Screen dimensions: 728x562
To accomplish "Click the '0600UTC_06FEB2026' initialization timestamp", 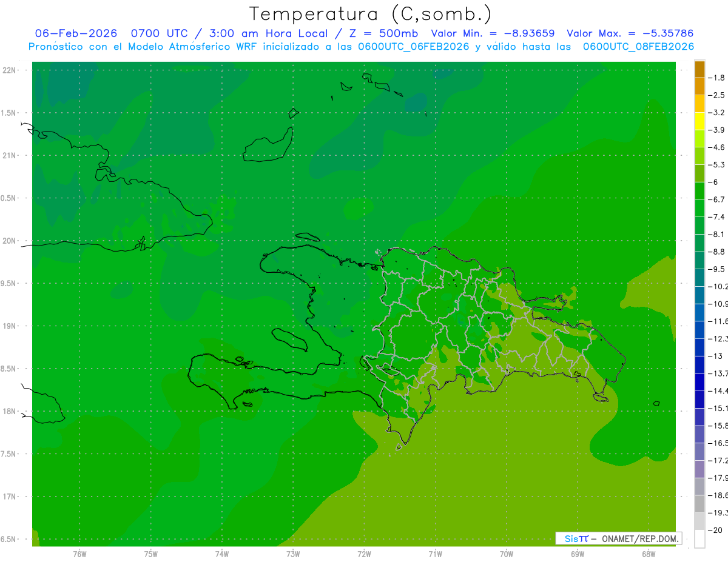I will pyautogui.click(x=414, y=47).
